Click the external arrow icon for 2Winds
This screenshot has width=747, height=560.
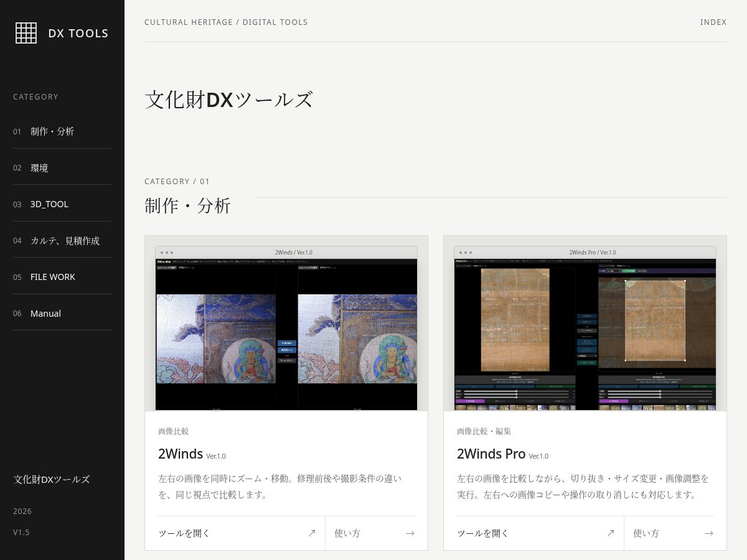click(x=312, y=533)
